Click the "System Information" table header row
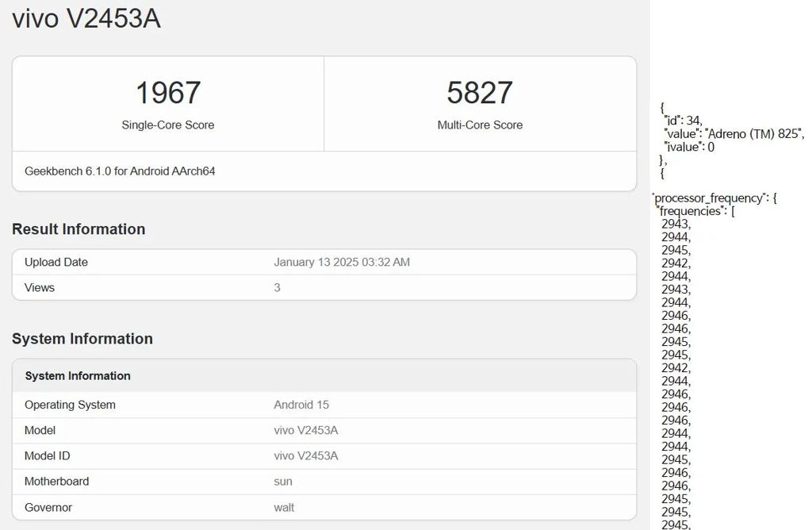The width and height of the screenshot is (812, 530). pos(324,375)
